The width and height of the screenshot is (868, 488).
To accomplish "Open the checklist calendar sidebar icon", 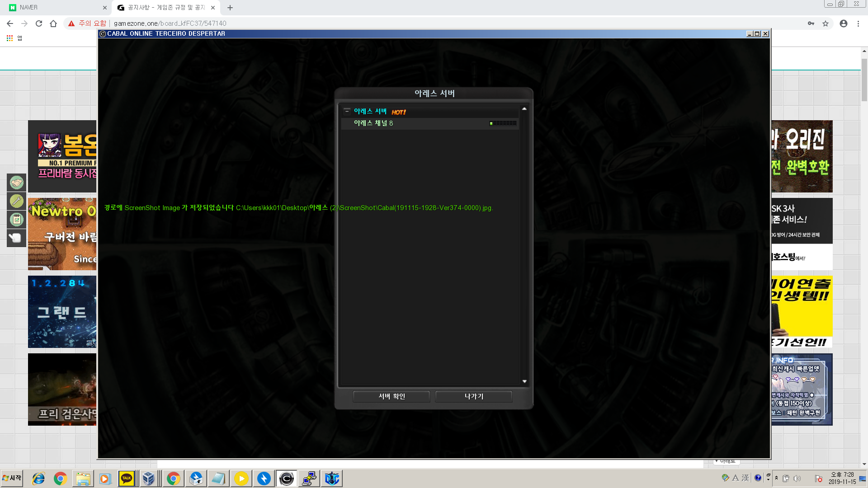I will pyautogui.click(x=17, y=220).
